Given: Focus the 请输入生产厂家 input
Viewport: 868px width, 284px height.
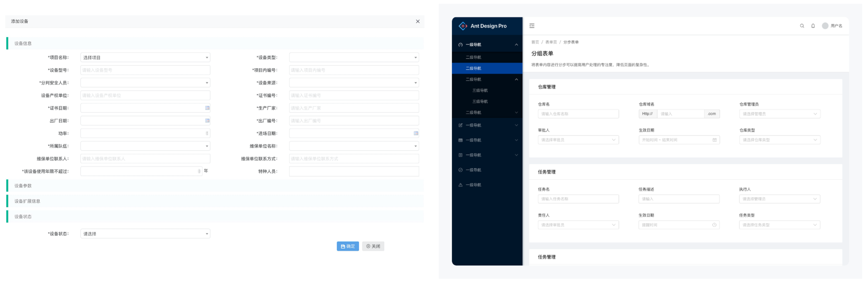Looking at the screenshot, I should pos(354,108).
